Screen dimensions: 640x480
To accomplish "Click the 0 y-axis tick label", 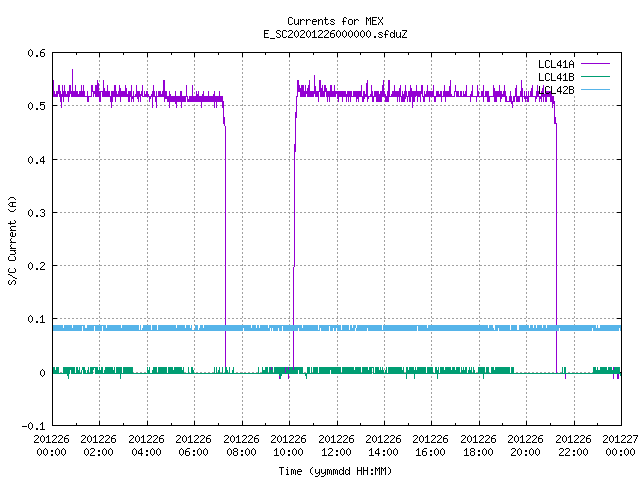I will point(42,373).
